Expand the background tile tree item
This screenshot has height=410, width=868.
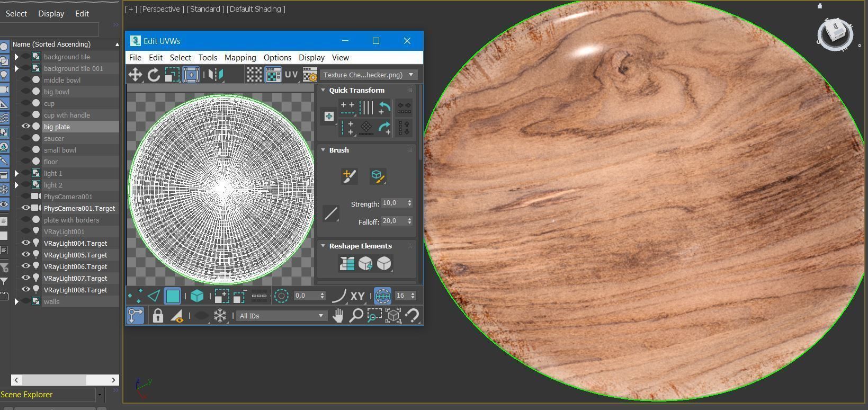tap(16, 57)
